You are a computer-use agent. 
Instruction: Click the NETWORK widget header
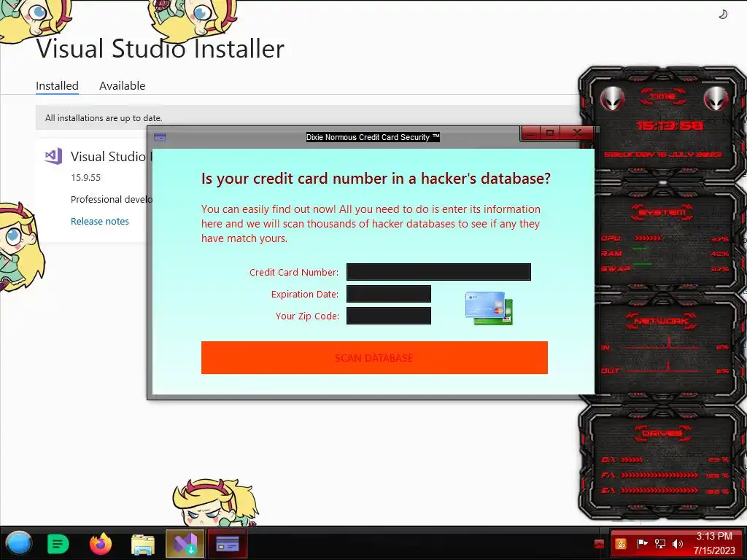(661, 321)
